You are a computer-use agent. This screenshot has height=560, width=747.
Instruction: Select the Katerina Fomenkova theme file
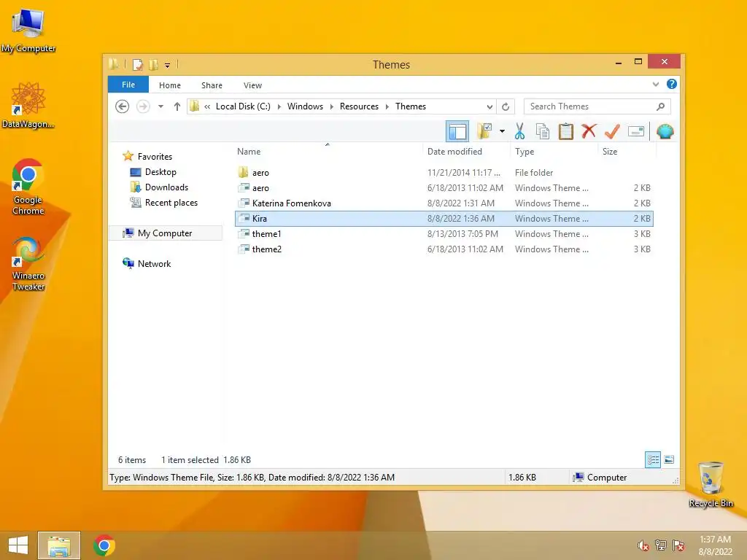coord(444,203)
